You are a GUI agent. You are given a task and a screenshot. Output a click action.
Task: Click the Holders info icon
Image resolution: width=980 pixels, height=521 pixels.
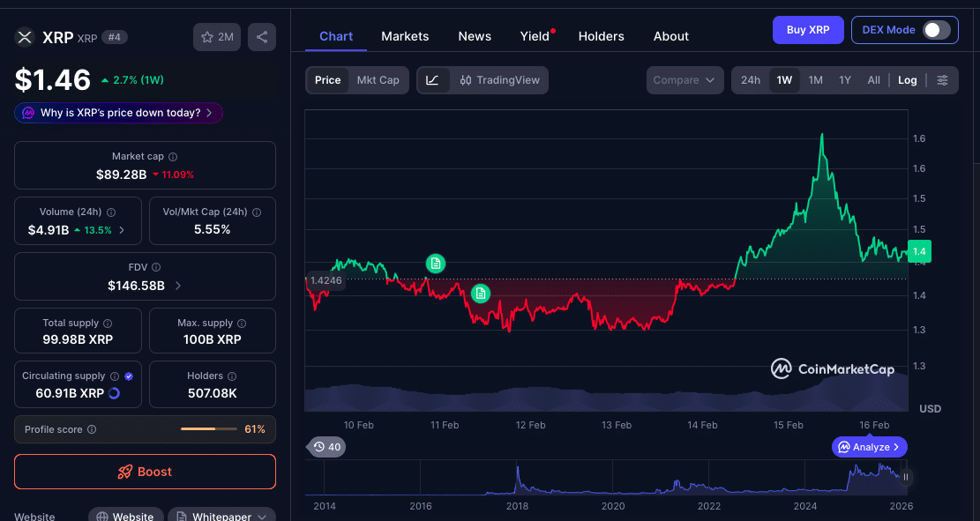point(232,376)
